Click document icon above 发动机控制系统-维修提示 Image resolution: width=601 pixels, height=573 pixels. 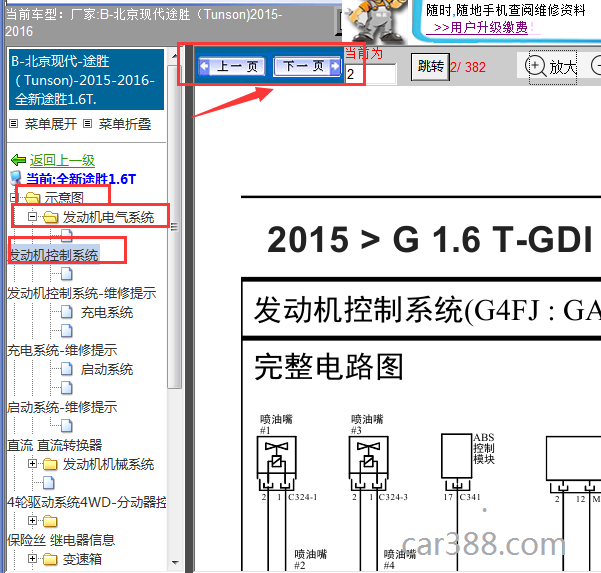67,274
